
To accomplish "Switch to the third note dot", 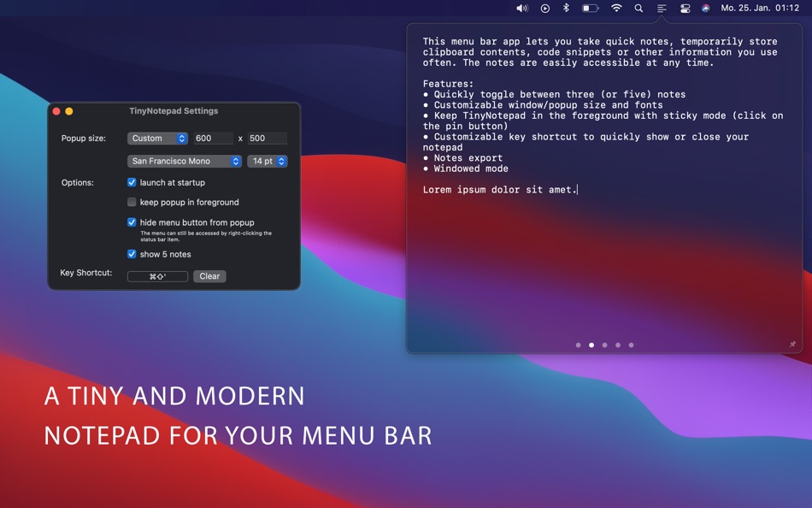I will coord(604,346).
